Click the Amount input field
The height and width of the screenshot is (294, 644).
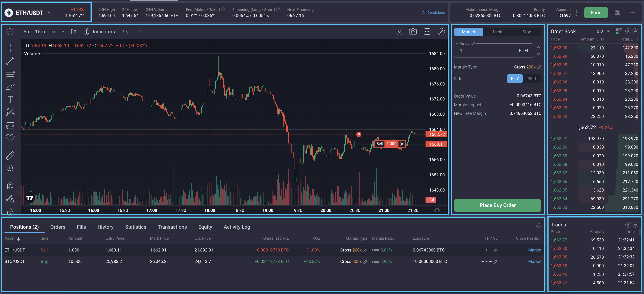pos(488,51)
